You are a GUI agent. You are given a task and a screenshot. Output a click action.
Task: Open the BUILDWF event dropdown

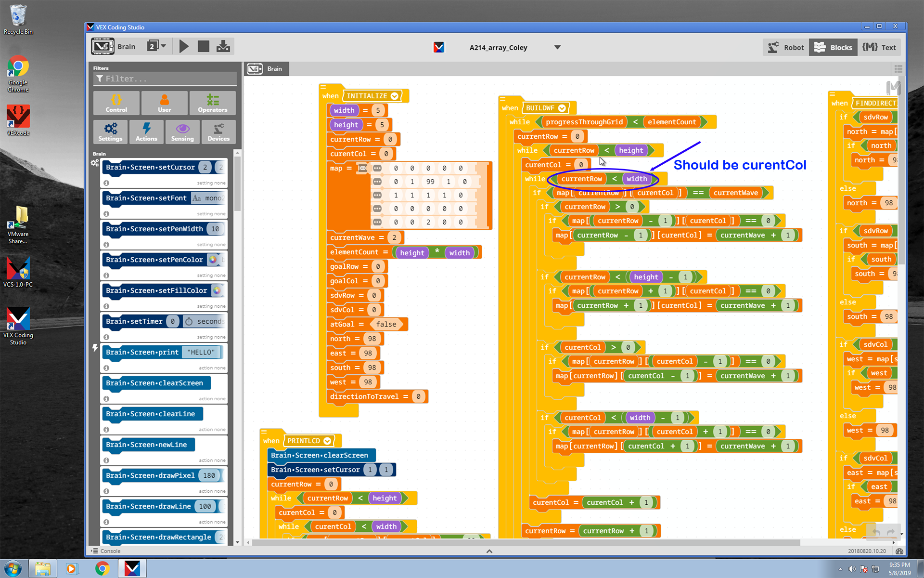[562, 108]
